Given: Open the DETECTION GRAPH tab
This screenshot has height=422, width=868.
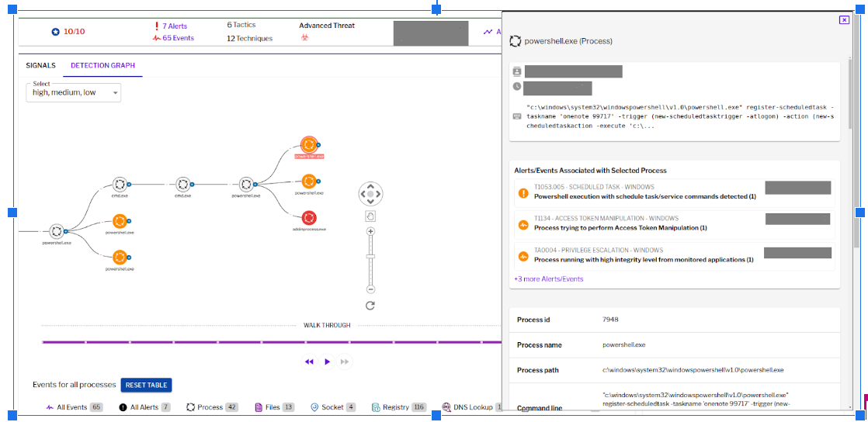Looking at the screenshot, I should pyautogui.click(x=103, y=65).
